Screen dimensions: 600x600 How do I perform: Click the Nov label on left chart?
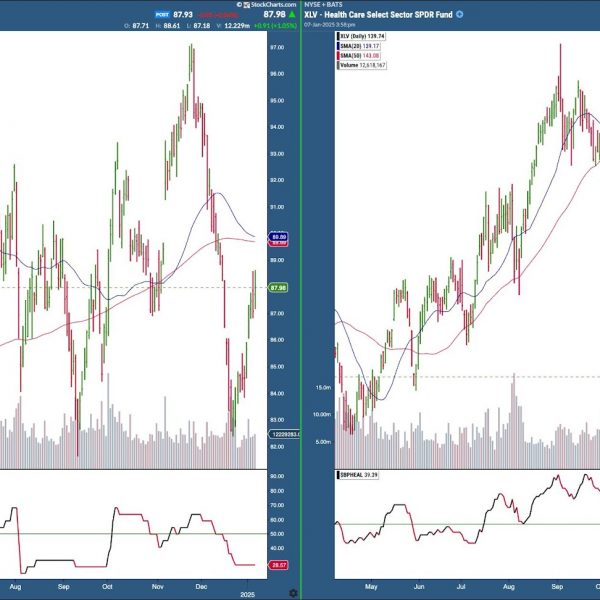click(x=158, y=587)
